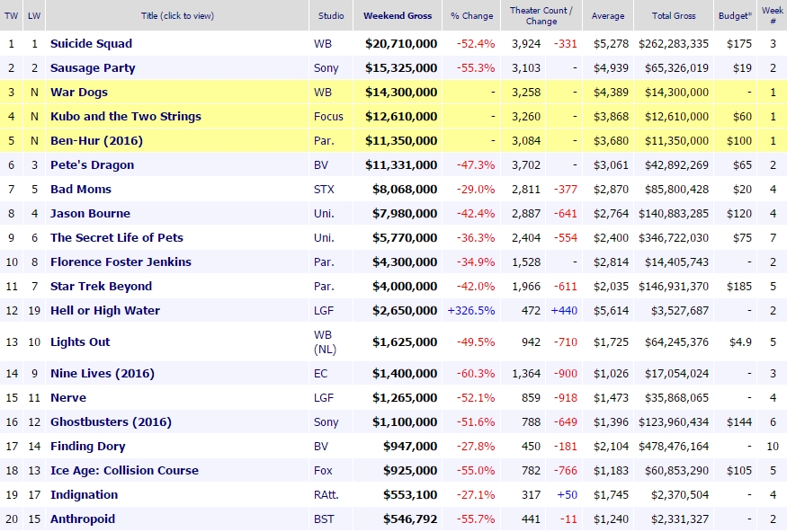Click the Fox studio cell

[323, 470]
